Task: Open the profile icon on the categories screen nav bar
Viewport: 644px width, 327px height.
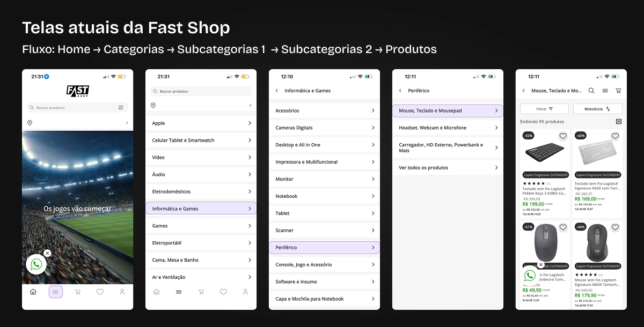Action: click(x=246, y=292)
